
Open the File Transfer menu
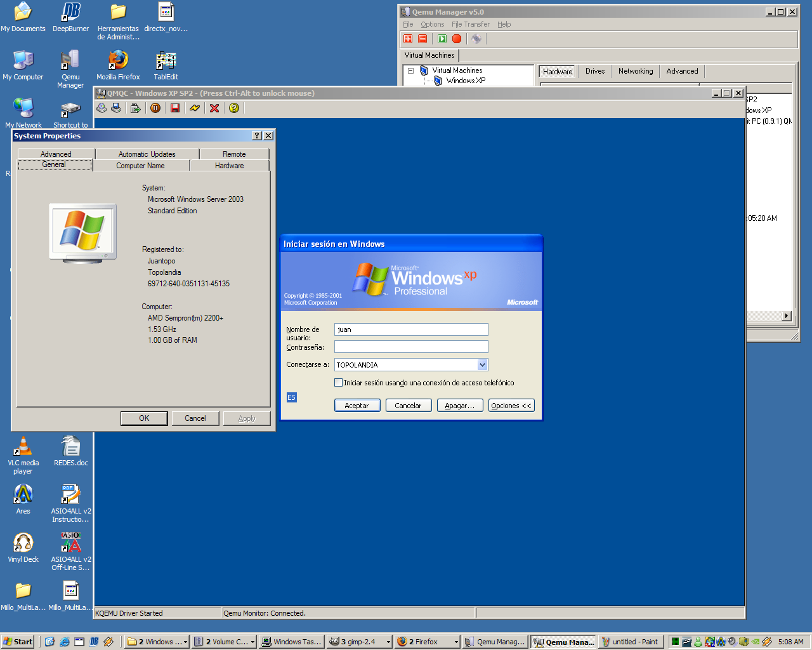(470, 24)
